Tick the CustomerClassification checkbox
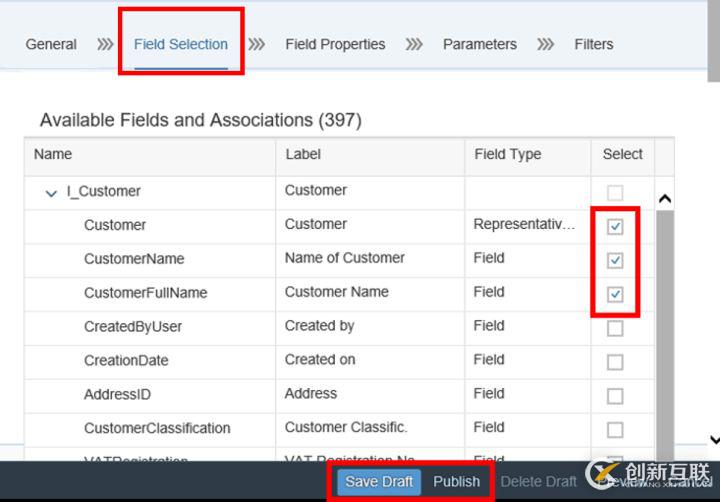Screen dimensions: 720x502 [615, 430]
